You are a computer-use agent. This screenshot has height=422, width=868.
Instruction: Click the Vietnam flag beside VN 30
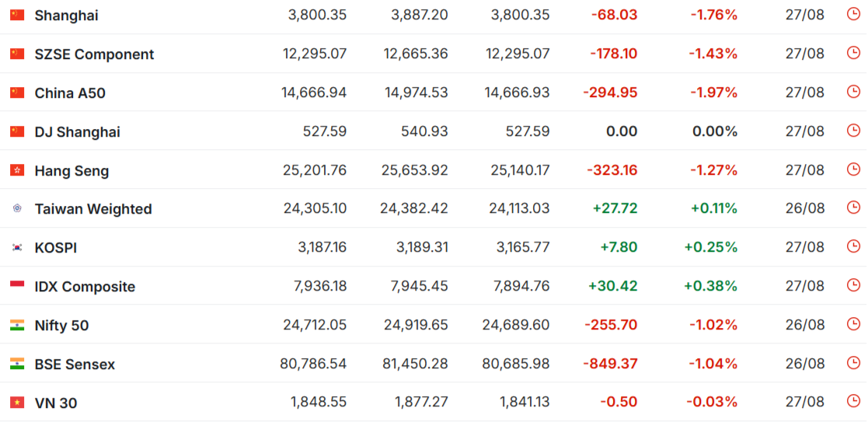(17, 403)
